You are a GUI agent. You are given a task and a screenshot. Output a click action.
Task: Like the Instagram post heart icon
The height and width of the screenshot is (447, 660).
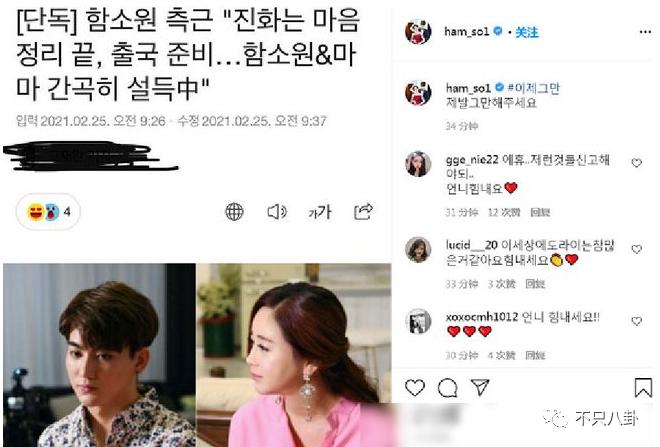pyautogui.click(x=415, y=388)
